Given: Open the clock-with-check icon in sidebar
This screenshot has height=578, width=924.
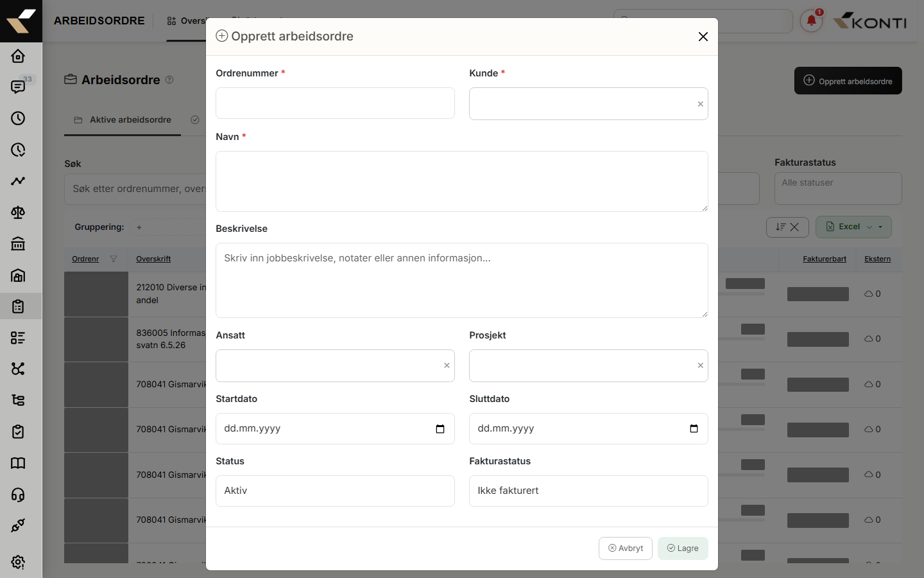Looking at the screenshot, I should coord(18,150).
